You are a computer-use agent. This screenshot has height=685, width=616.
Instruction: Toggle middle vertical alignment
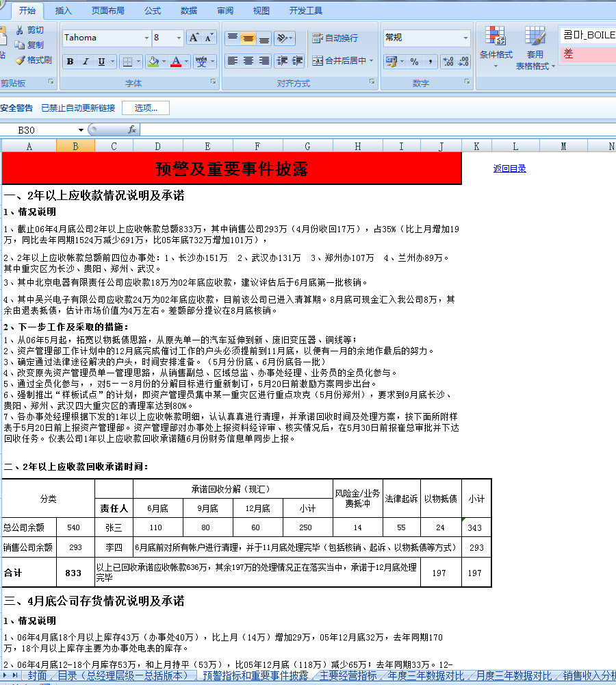click(x=248, y=38)
